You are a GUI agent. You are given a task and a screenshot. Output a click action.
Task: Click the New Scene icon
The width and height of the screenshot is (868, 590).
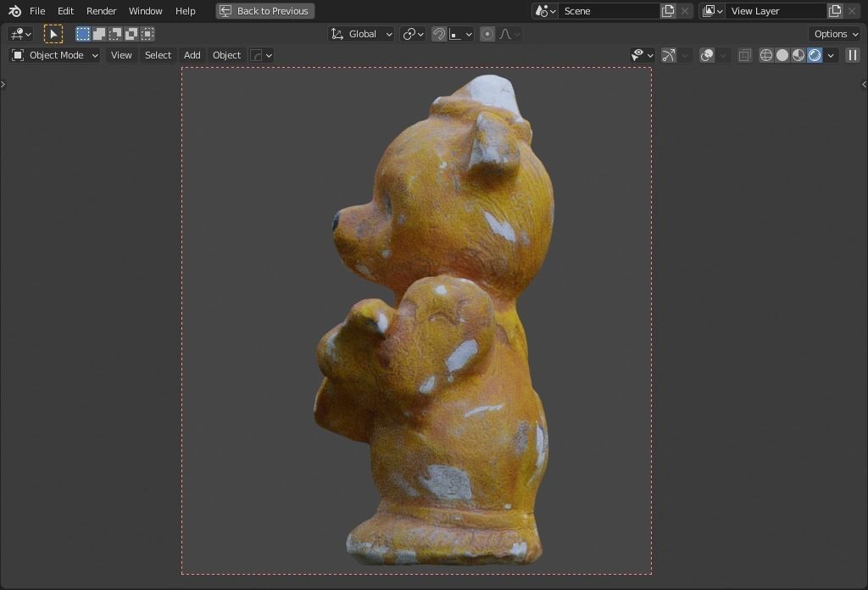pos(668,11)
